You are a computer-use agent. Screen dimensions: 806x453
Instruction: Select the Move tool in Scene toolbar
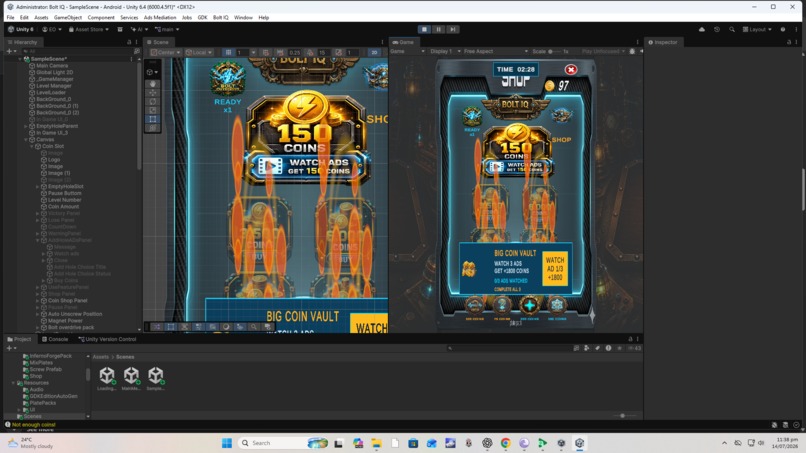coord(153,93)
